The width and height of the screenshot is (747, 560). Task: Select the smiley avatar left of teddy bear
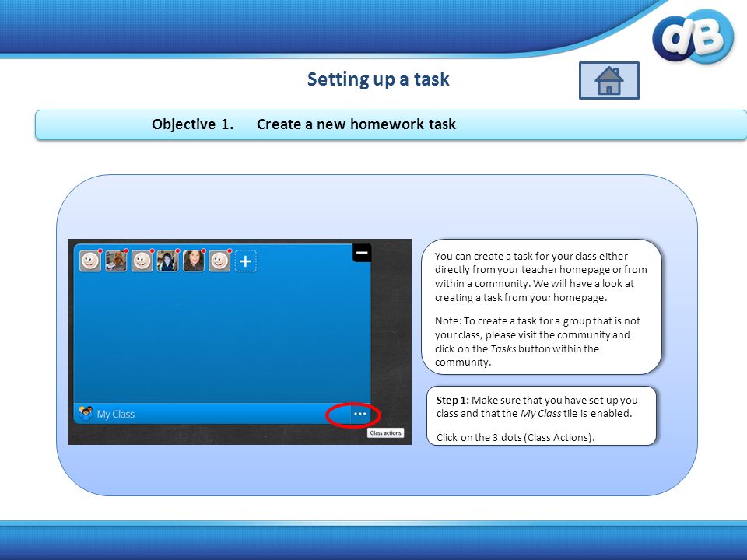coord(90,261)
